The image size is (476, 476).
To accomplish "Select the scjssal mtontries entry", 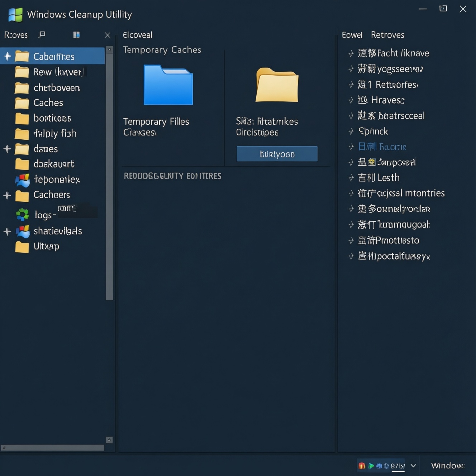I will 401,193.
